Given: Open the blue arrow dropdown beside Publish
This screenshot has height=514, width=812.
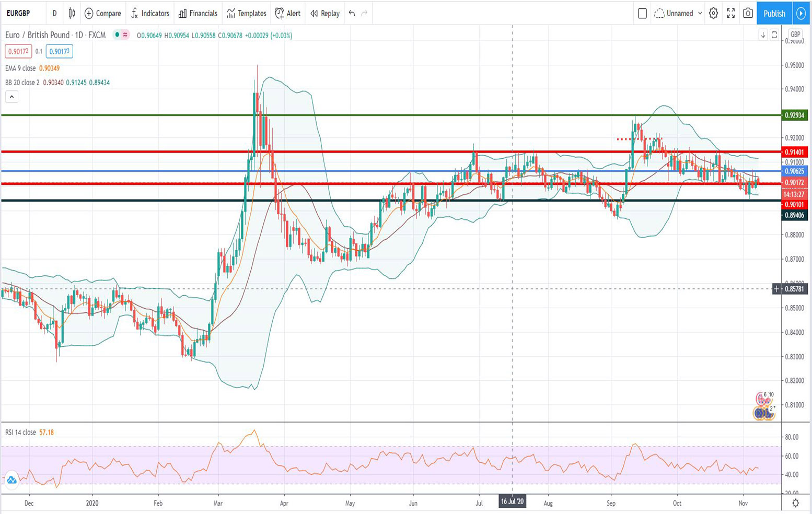Looking at the screenshot, I should tap(801, 14).
